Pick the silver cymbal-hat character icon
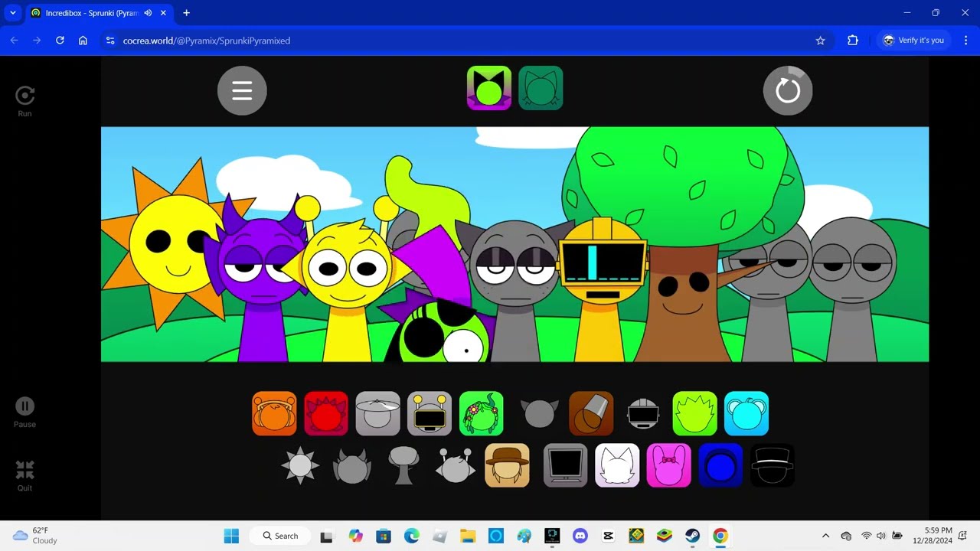This screenshot has width=980, height=551. [377, 413]
